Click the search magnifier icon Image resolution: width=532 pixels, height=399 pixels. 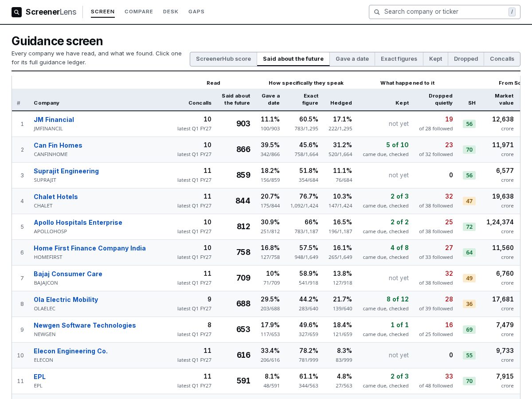click(377, 12)
